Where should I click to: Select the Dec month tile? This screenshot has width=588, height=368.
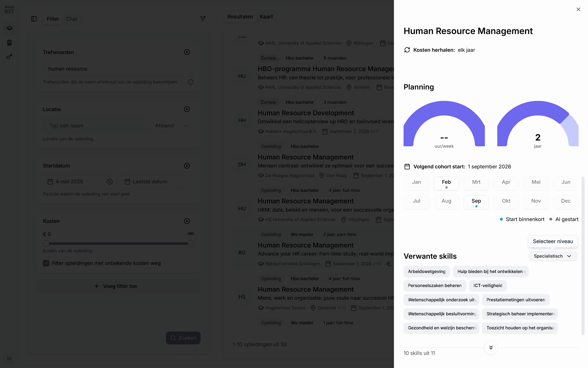[x=566, y=202]
